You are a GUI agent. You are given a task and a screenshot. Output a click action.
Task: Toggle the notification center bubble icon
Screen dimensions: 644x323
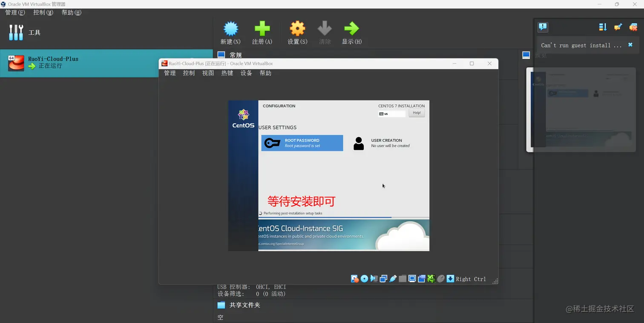click(543, 27)
